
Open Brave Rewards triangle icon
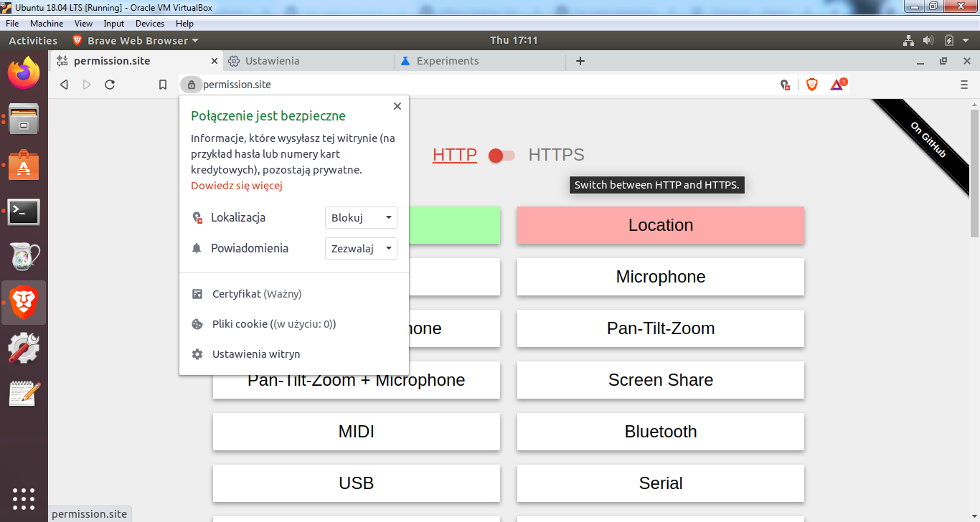838,84
